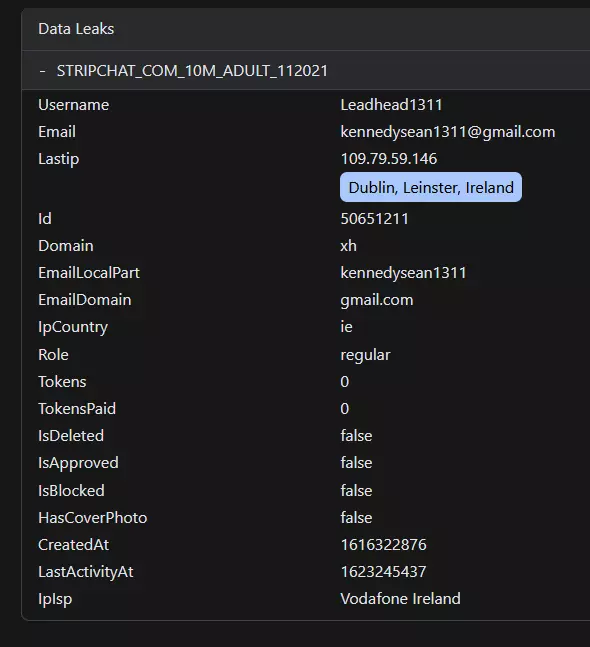Select the EmailLocalPart label

[x=89, y=273]
